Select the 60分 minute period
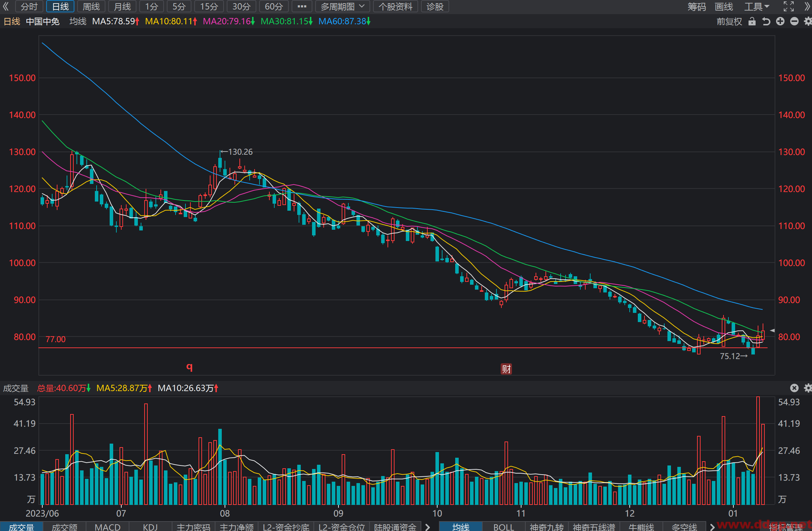The width and height of the screenshot is (812, 531). (274, 6)
